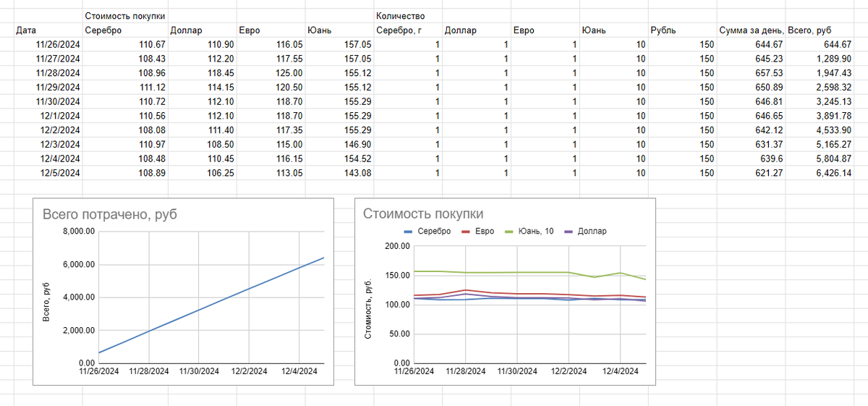
Task: Select the blue line in the total spent chart
Action: 212,305
